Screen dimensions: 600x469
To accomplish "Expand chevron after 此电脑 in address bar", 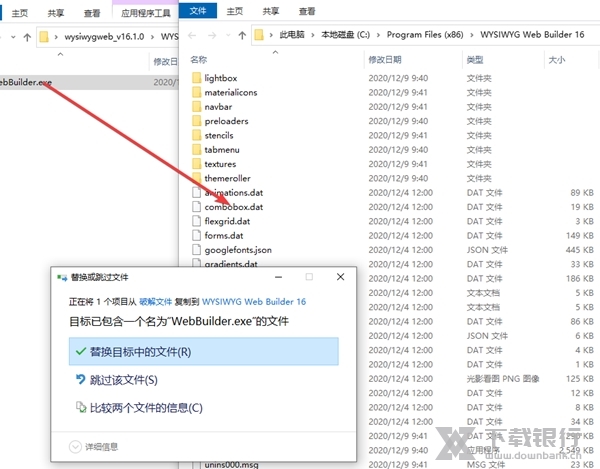I will tap(313, 35).
